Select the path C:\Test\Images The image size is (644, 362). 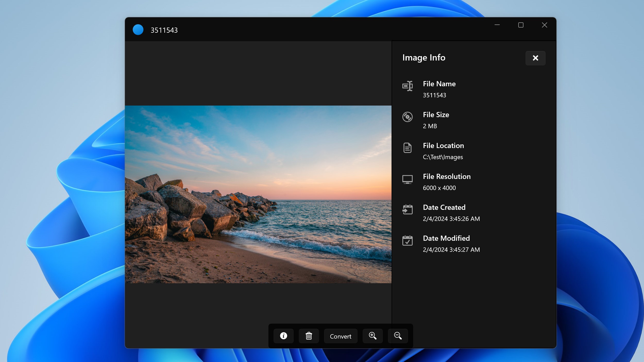[x=443, y=157]
